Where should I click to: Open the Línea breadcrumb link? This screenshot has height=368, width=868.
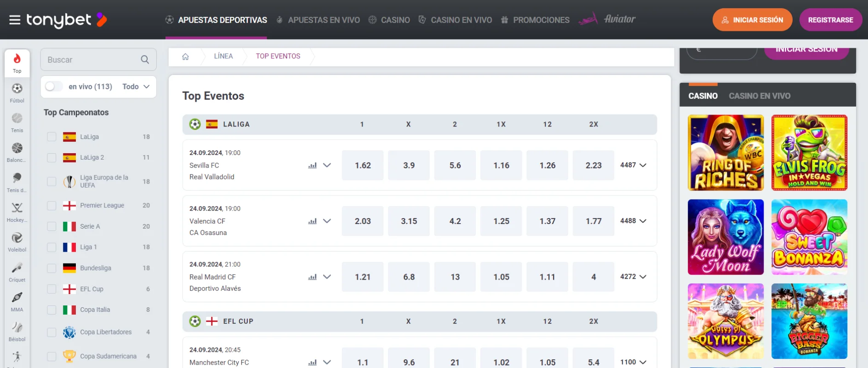pyautogui.click(x=223, y=56)
